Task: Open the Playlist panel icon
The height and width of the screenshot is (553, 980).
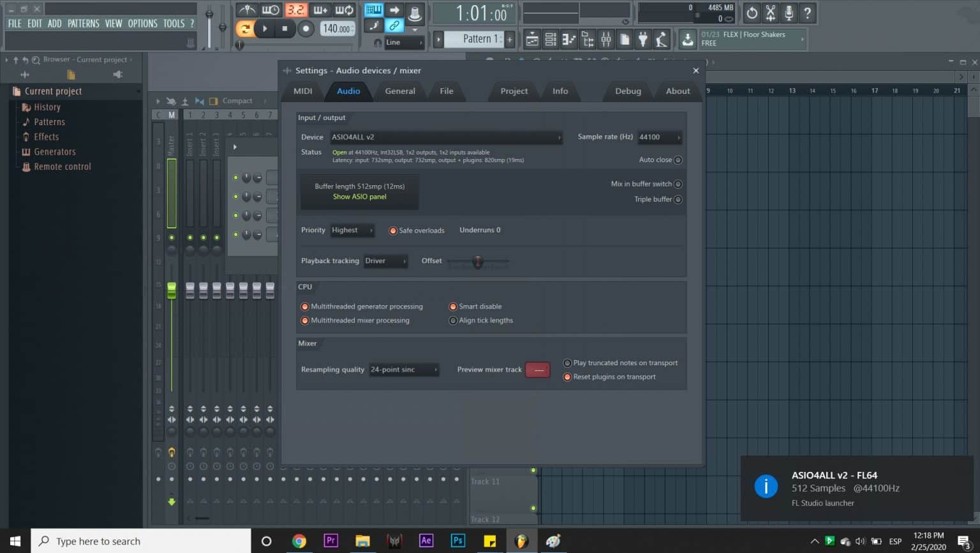Action: point(531,39)
